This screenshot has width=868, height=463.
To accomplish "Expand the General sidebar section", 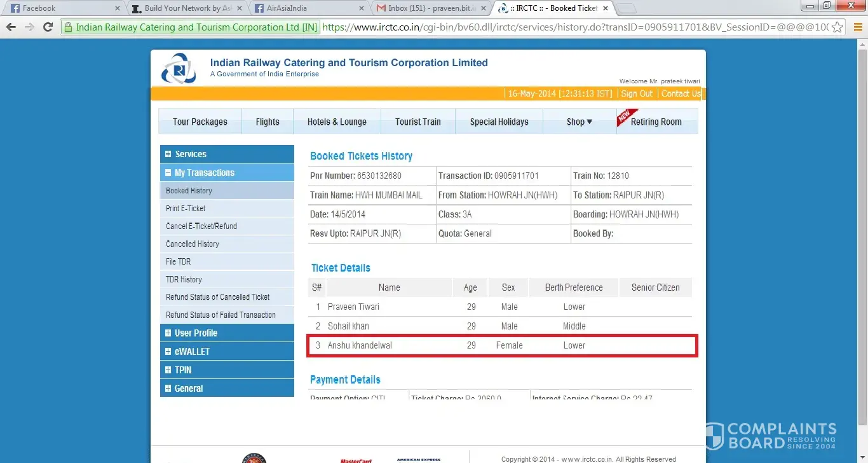I will (x=227, y=388).
